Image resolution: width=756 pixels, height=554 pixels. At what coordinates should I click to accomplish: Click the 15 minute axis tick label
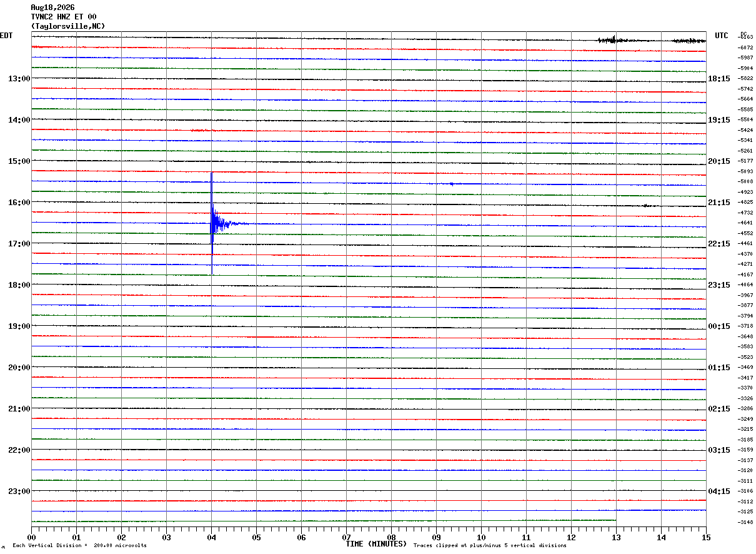pos(706,537)
